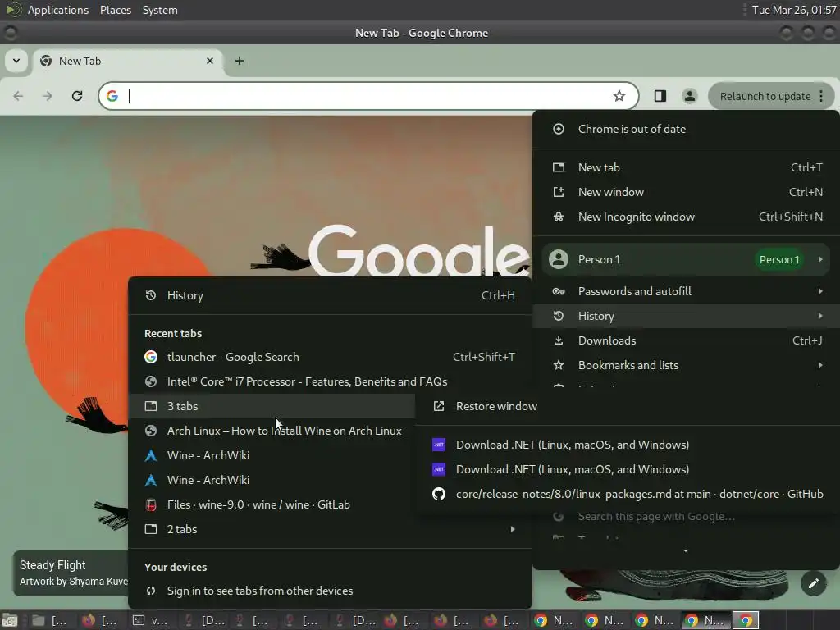Open the tab search dropdown arrow
The width and height of the screenshot is (840, 630).
point(16,61)
